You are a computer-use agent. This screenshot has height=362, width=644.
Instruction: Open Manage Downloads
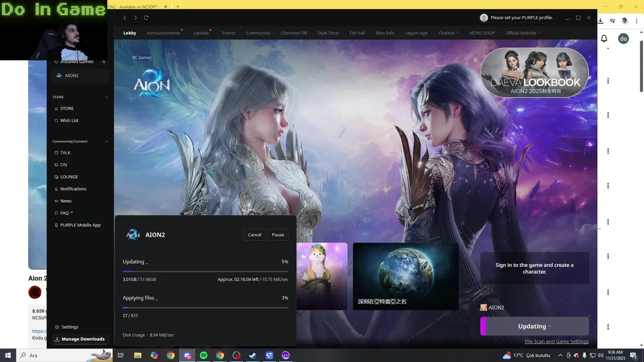(x=79, y=339)
